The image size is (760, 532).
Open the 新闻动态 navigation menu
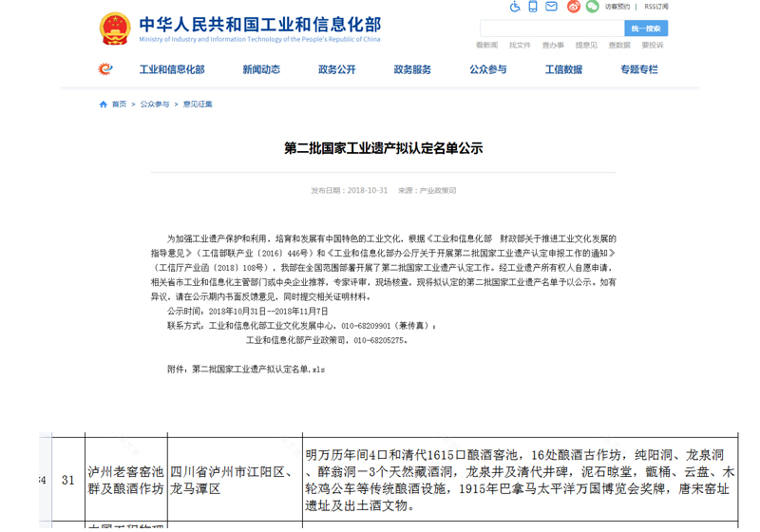(261, 69)
